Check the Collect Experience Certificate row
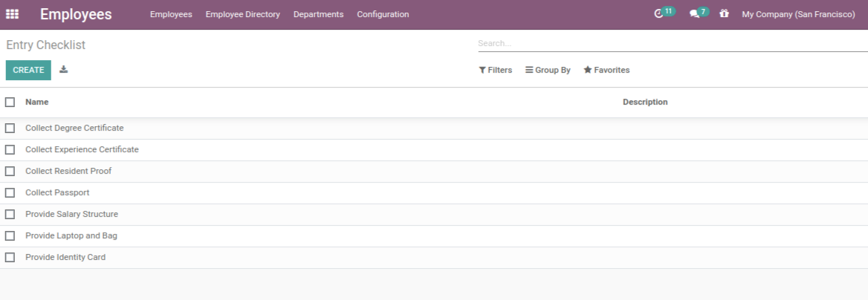The image size is (868, 300). 10,149
